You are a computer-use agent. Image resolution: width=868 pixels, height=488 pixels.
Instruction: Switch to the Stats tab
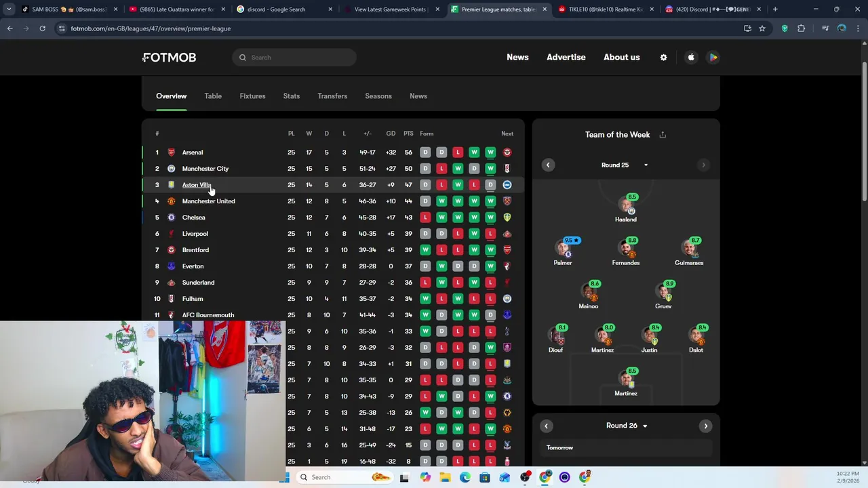[x=292, y=96]
